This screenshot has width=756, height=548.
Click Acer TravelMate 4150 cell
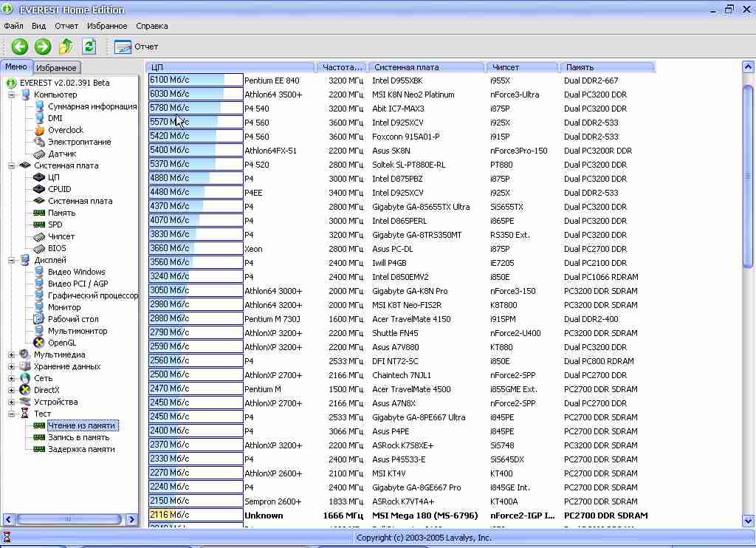(411, 319)
